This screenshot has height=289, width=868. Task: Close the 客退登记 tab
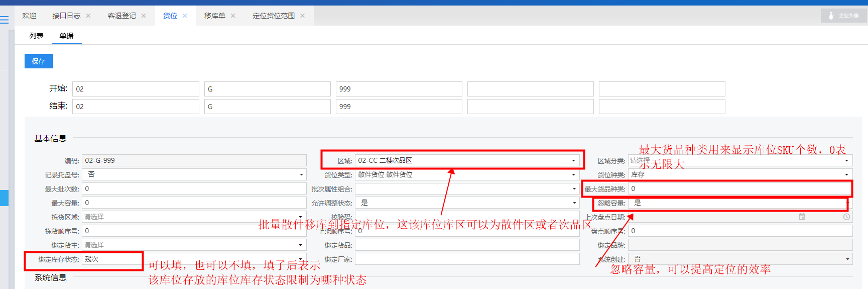(144, 16)
